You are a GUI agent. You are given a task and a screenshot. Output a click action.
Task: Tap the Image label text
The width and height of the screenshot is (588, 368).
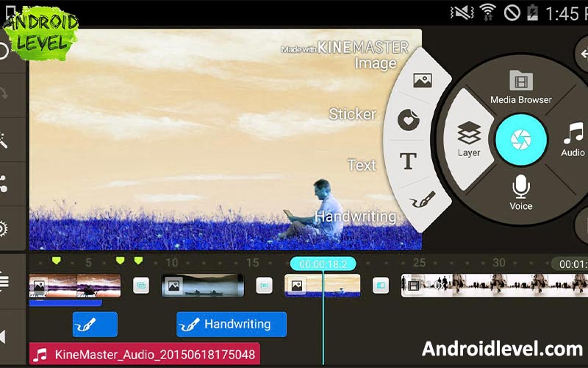coord(376,63)
